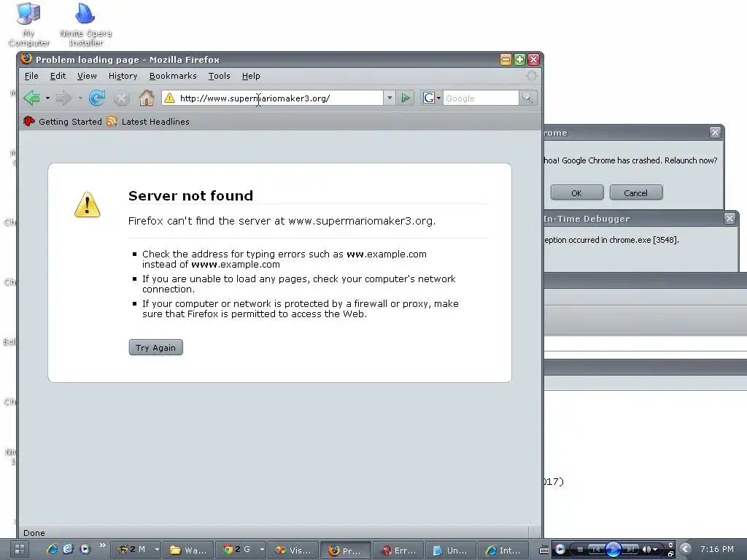Open the Latest Headlines feed bookmark
Image resolution: width=747 pixels, height=560 pixels.
(x=148, y=122)
